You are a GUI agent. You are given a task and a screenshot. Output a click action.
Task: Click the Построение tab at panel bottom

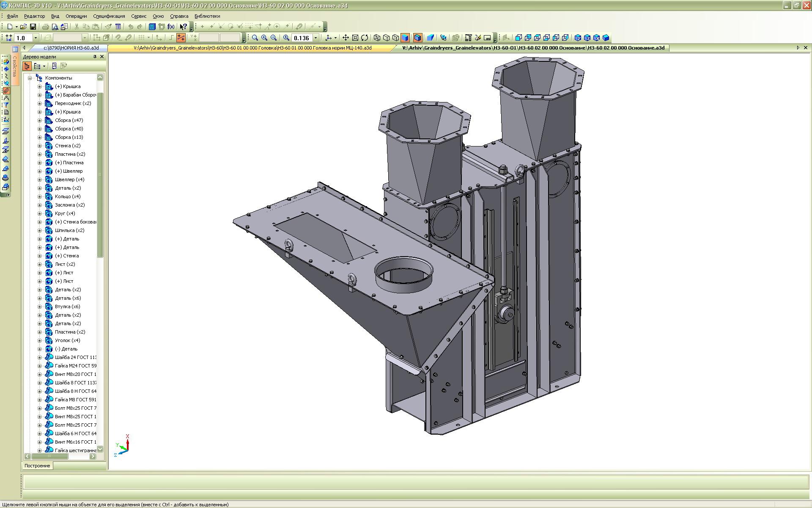pos(37,466)
